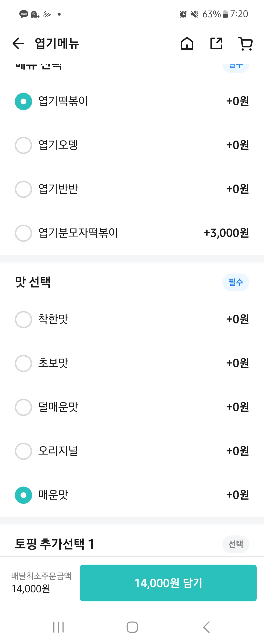Viewport: 264px width, 644px height.
Task: Tap the 필수 badge beside 맛 선택
Action: coord(235,282)
